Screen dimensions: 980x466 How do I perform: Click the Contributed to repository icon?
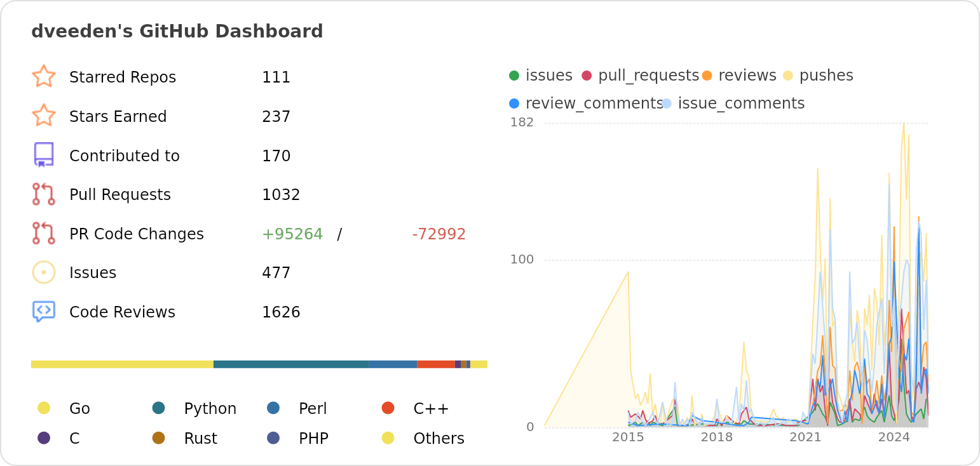[44, 155]
